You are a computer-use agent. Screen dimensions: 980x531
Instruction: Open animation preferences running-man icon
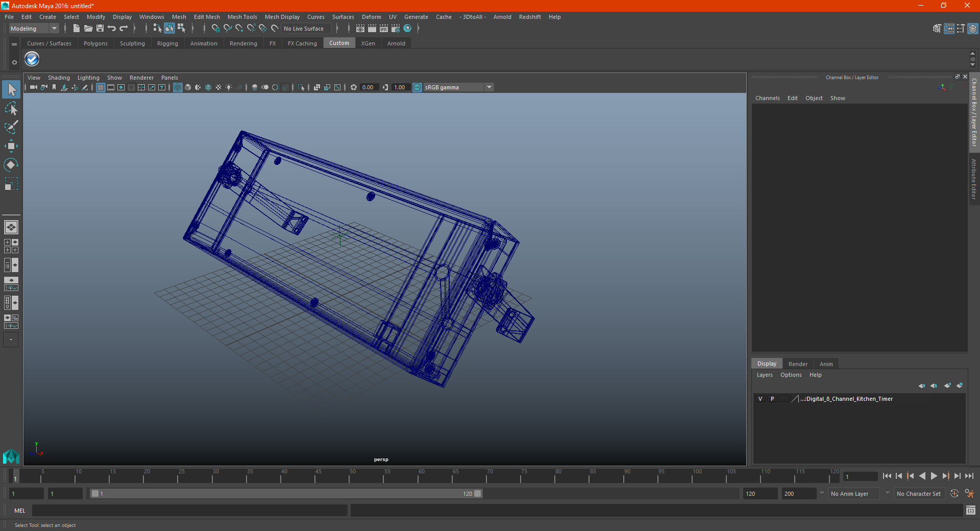pyautogui.click(x=969, y=494)
